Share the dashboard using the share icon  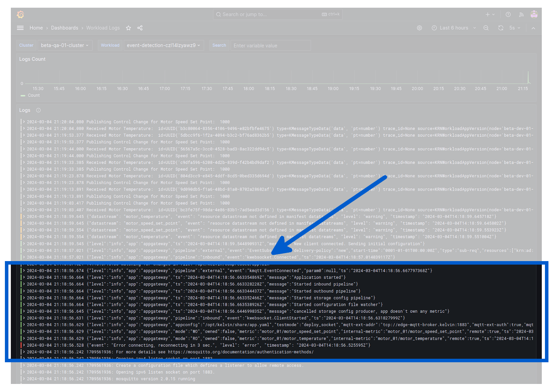click(x=140, y=28)
